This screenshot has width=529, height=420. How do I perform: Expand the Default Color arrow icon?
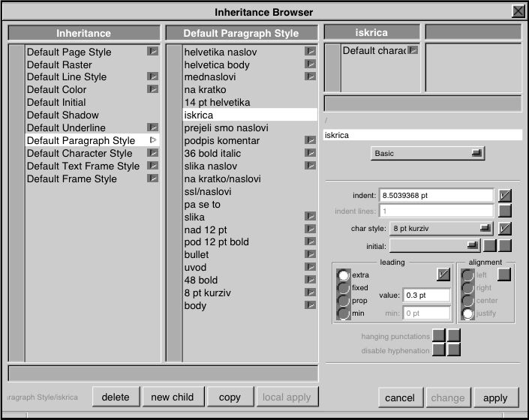pos(152,89)
